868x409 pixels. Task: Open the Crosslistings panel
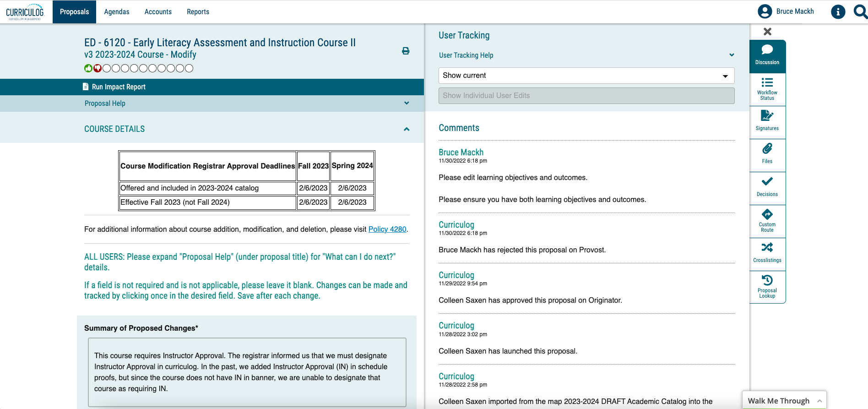(x=767, y=253)
